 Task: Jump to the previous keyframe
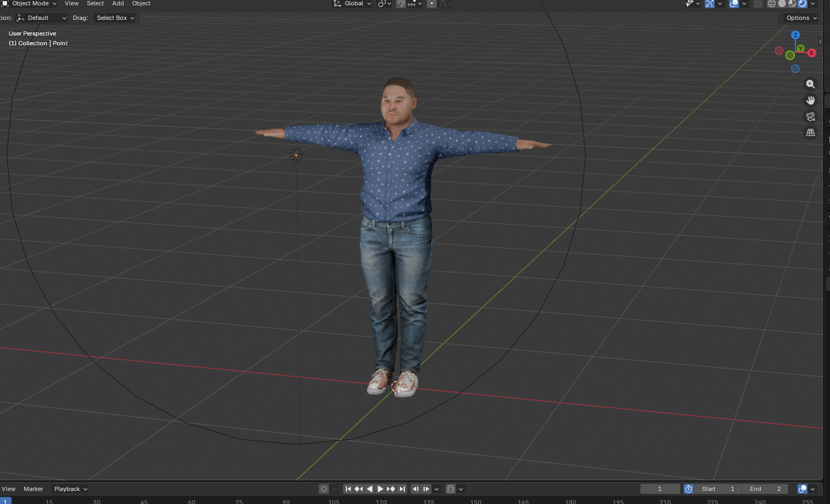[359, 489]
